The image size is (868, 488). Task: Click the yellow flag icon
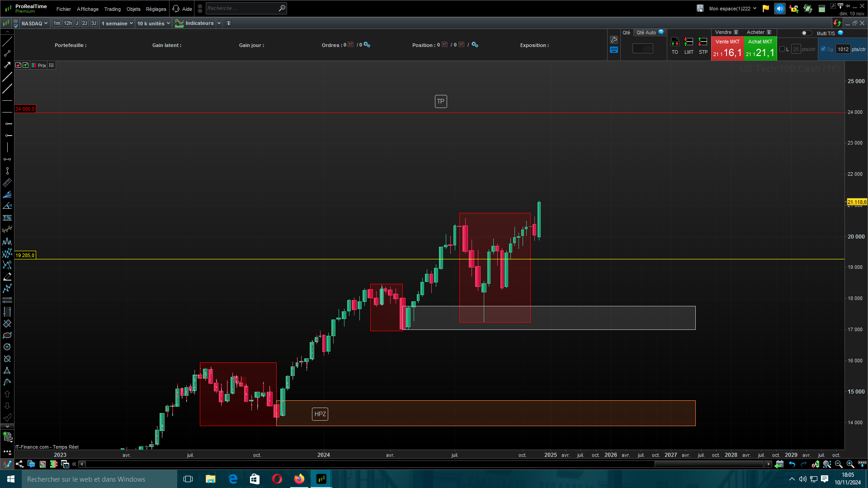(766, 8)
